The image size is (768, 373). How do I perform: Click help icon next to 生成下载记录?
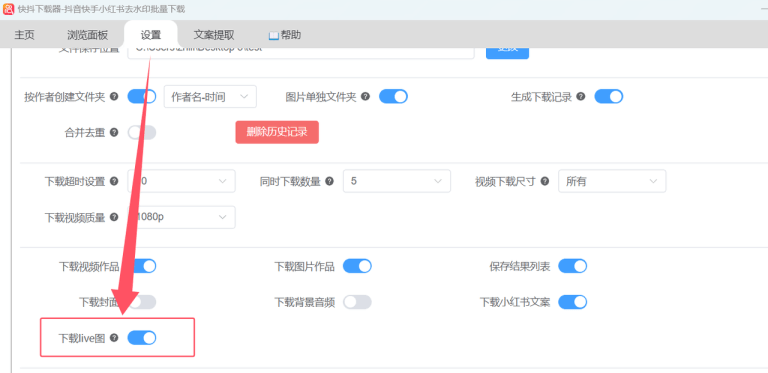[580, 96]
